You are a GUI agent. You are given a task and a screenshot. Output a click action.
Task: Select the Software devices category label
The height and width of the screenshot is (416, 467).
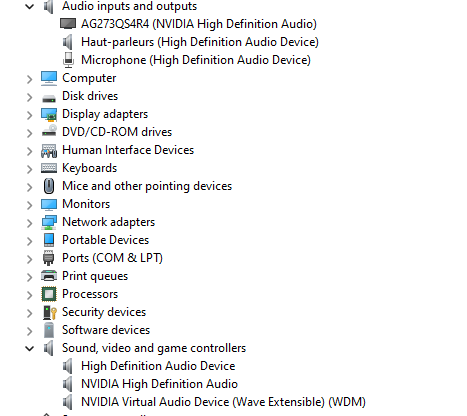point(106,330)
